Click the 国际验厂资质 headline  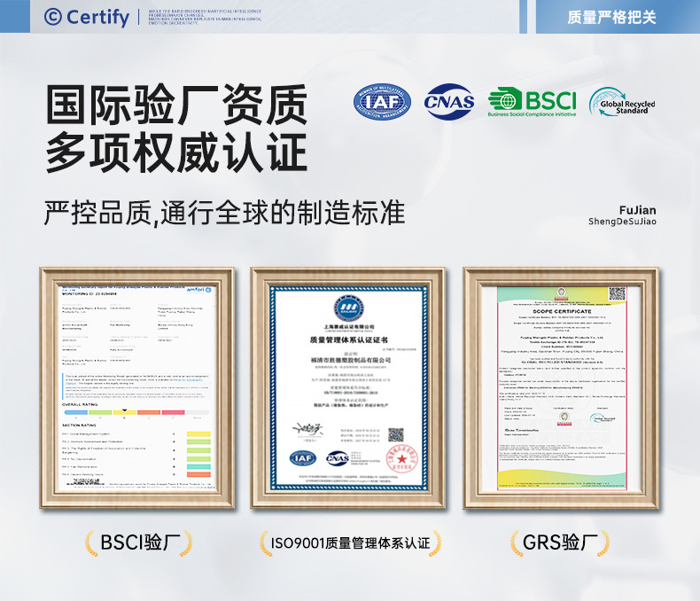tap(177, 105)
